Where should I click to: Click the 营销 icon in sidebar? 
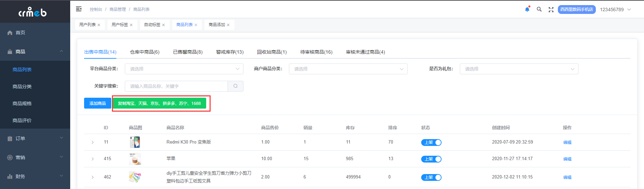click(10, 157)
